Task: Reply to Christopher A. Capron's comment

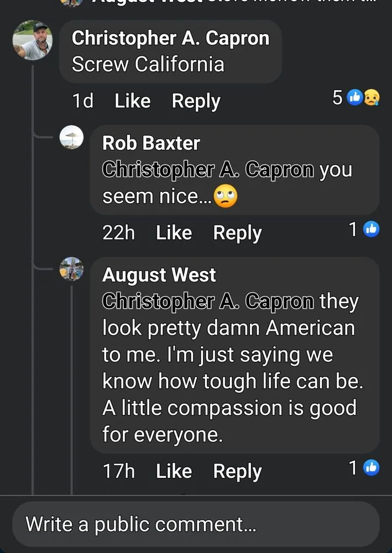Action: (196, 101)
